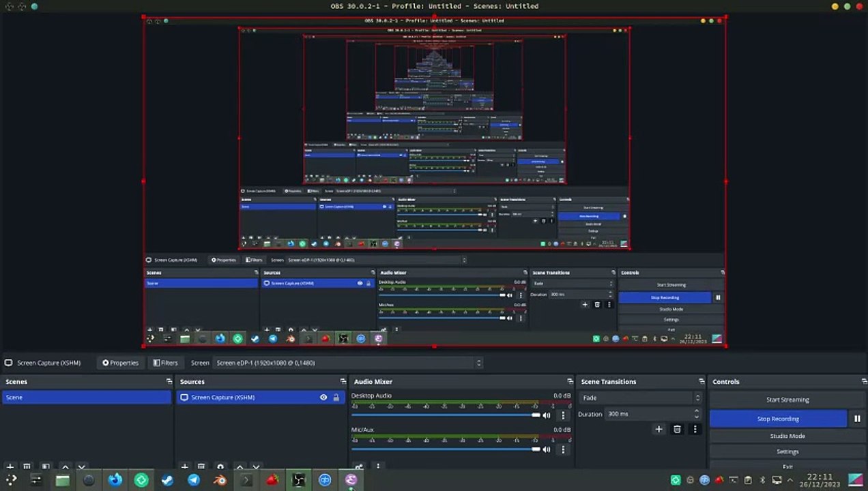Remove scene transition trash icon
This screenshot has height=491, width=868.
pos(677,430)
